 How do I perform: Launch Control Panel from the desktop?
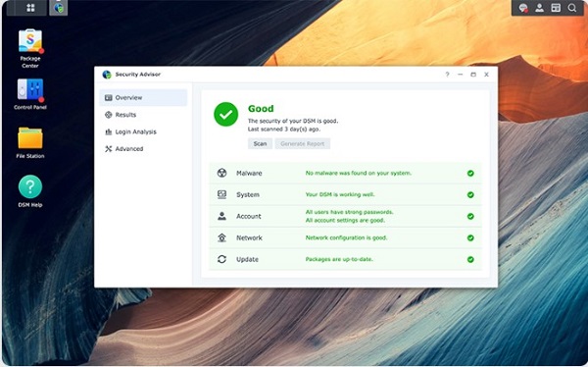(x=30, y=94)
